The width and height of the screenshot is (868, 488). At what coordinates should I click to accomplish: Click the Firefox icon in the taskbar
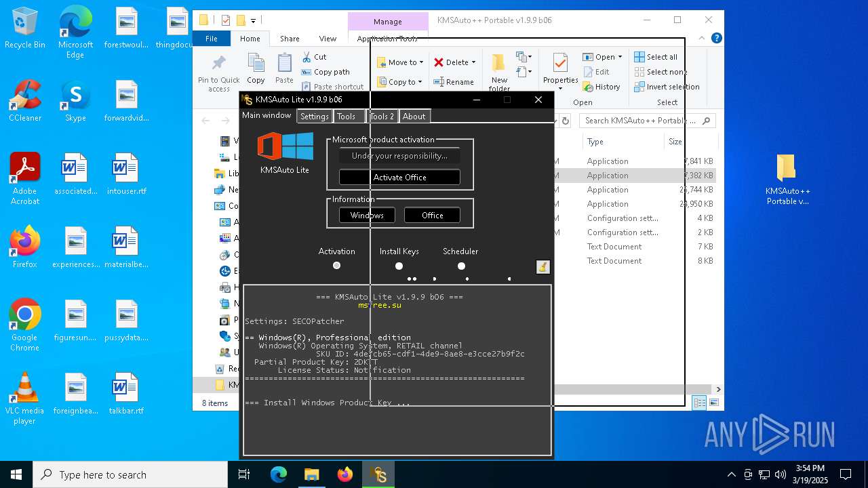tap(345, 474)
